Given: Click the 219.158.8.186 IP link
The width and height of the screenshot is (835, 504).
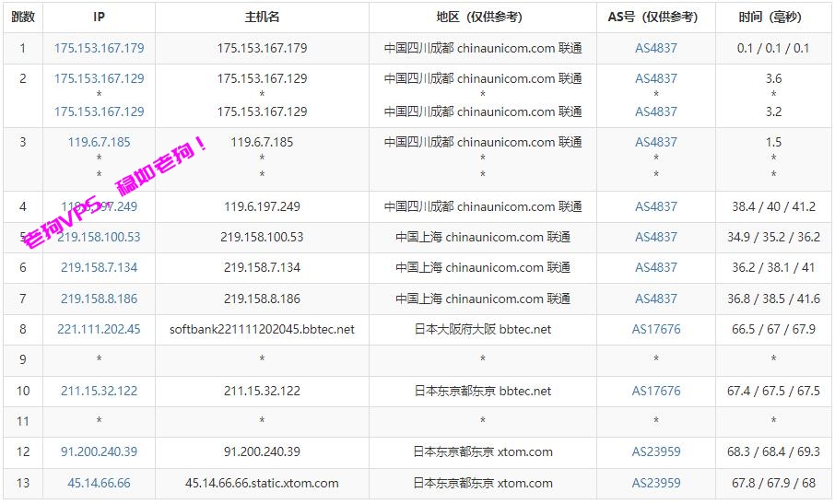Looking at the screenshot, I should coord(99,299).
